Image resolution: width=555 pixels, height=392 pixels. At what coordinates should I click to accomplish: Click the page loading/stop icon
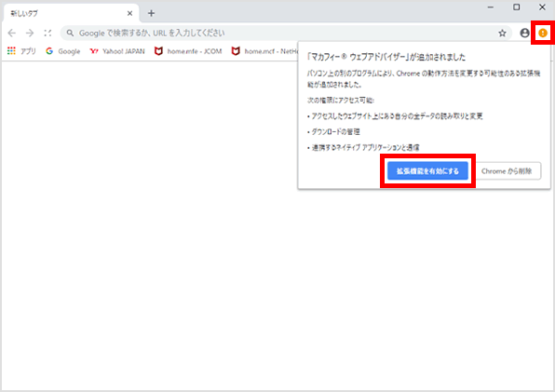coord(47,34)
